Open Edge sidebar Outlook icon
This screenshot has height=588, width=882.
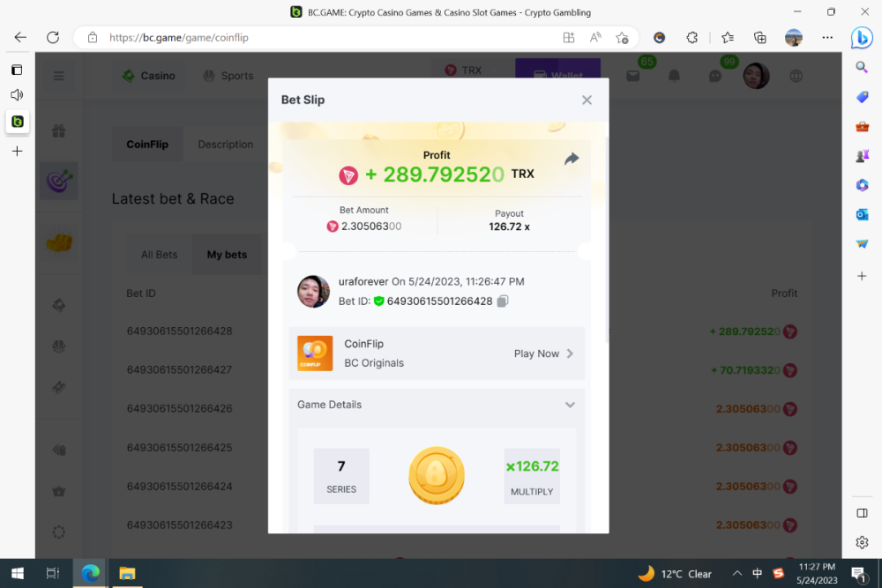[862, 214]
